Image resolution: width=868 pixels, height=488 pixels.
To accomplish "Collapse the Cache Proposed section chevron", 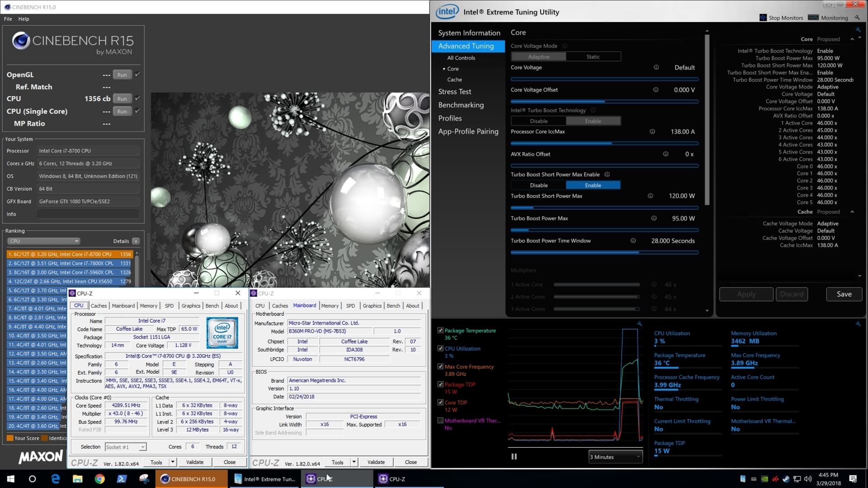I will (x=852, y=212).
